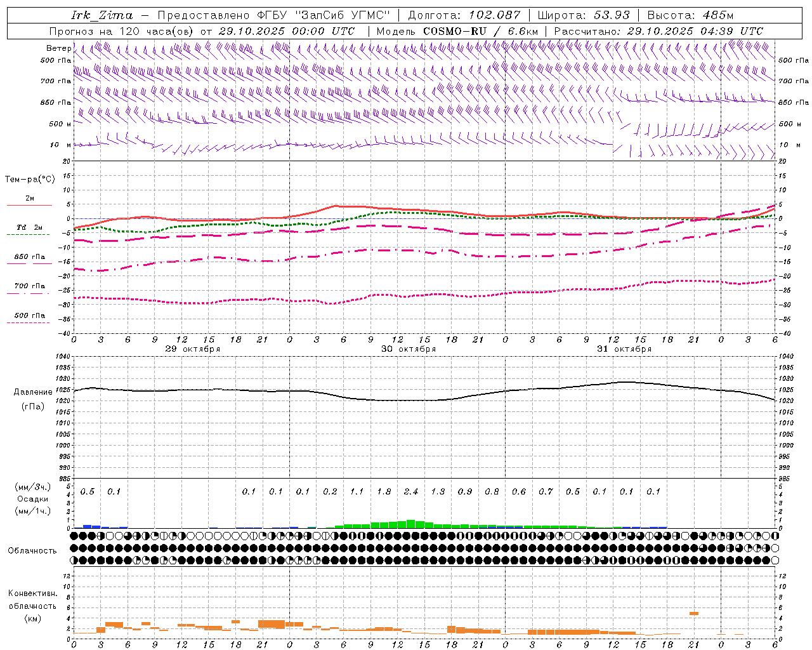Click the station name Irk_Zima in header

coord(102,15)
